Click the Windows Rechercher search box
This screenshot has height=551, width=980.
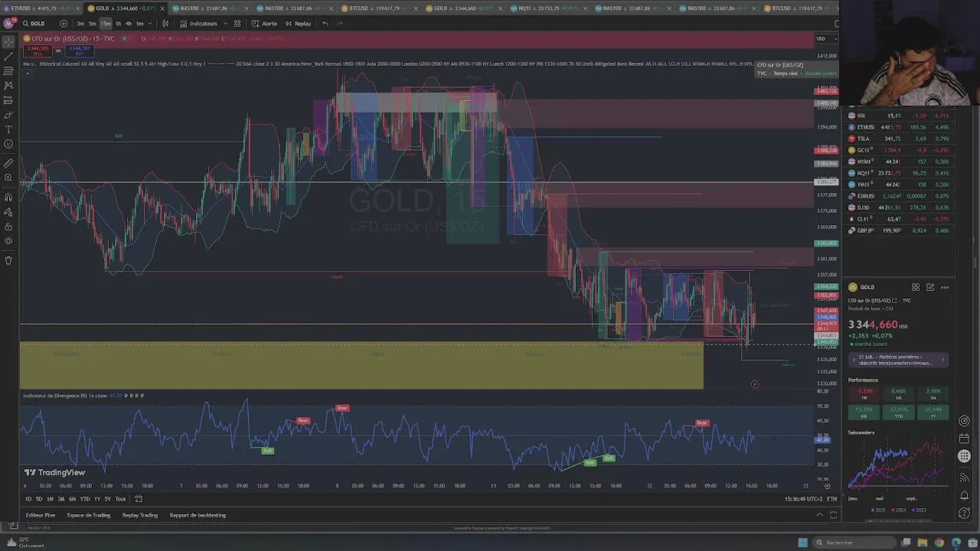point(854,543)
